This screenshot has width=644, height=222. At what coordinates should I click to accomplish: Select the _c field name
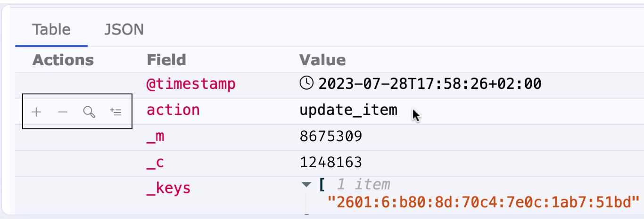pos(155,162)
